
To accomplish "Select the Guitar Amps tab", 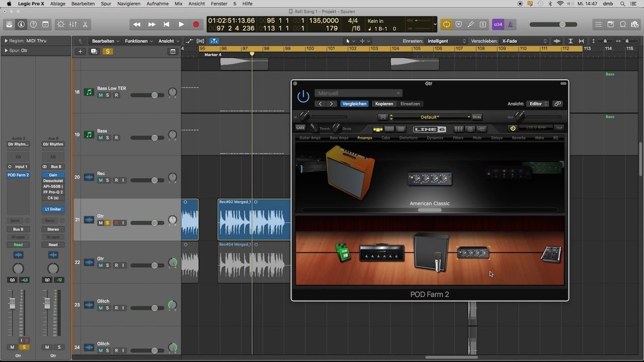I will (x=310, y=138).
